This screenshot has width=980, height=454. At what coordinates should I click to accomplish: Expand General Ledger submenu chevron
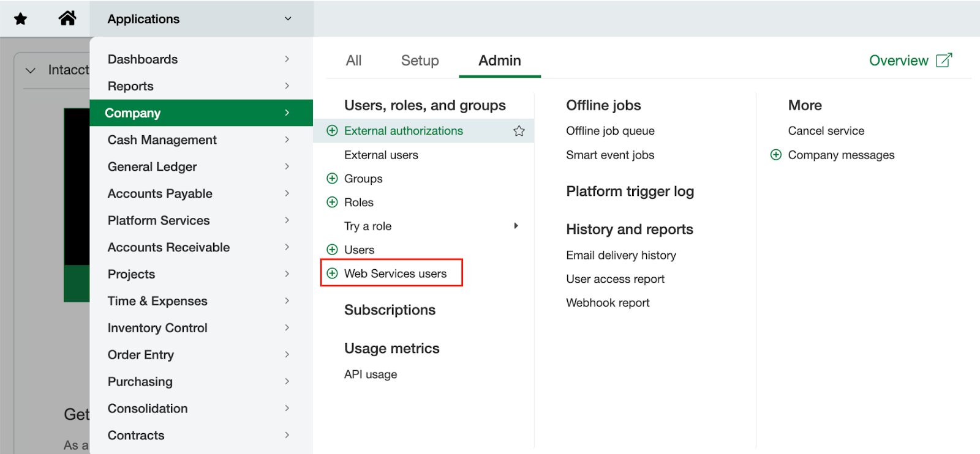(287, 166)
